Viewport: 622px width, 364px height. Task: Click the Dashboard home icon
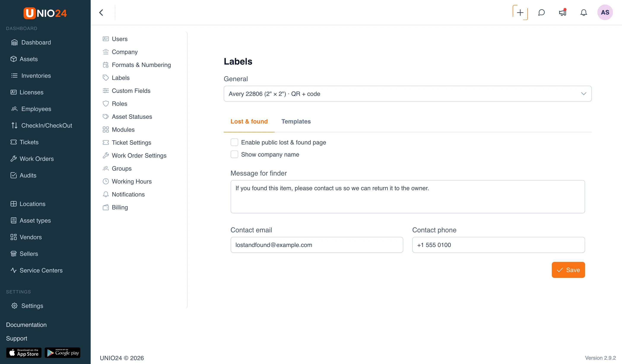(x=14, y=43)
